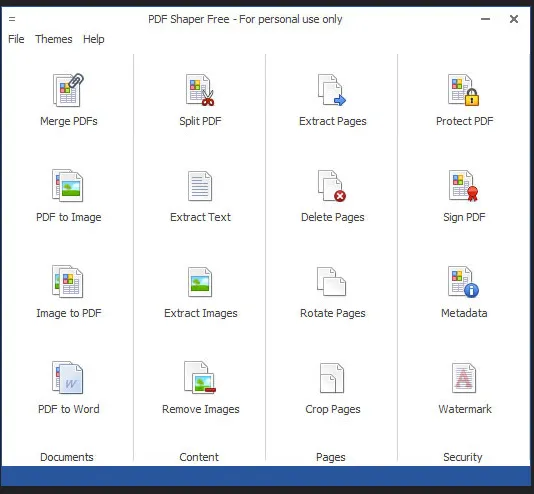Open the Merge PDFs tool icon

[68, 90]
